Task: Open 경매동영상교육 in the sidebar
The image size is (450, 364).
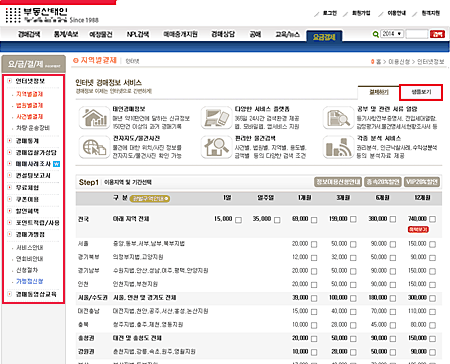Action: point(36,294)
